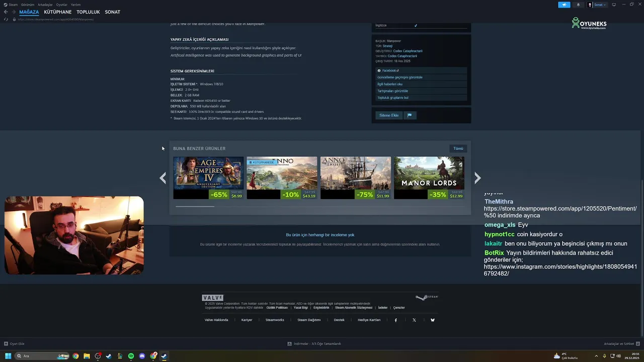Screen dimensions: 644x362
Task: Click the page vertical scrollbar
Action: pyautogui.click(x=642, y=259)
